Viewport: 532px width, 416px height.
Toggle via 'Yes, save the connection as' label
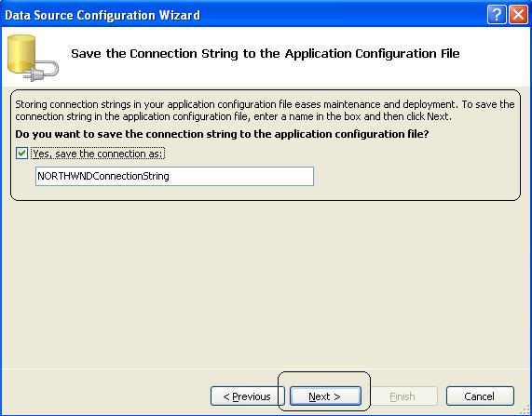98,154
